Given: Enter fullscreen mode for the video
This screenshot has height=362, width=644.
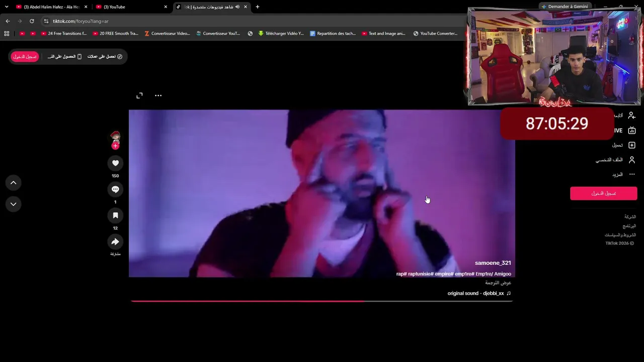Looking at the screenshot, I should pyautogui.click(x=139, y=96).
